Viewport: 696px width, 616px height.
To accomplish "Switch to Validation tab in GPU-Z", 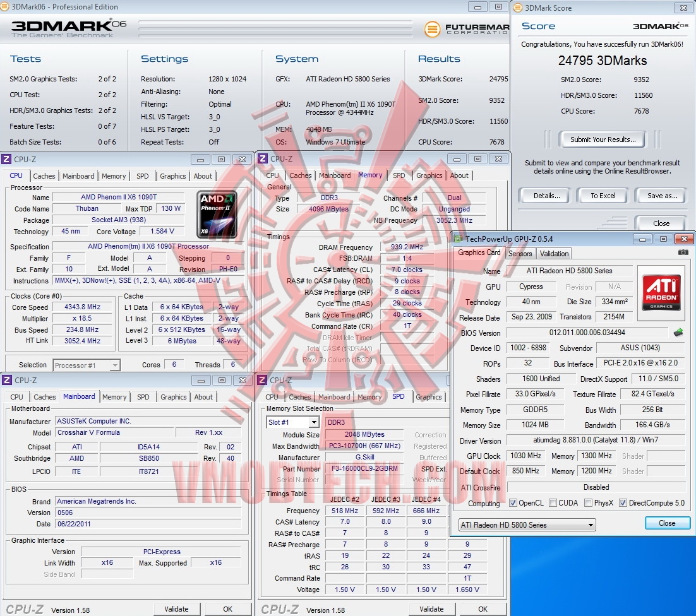I will (x=554, y=254).
